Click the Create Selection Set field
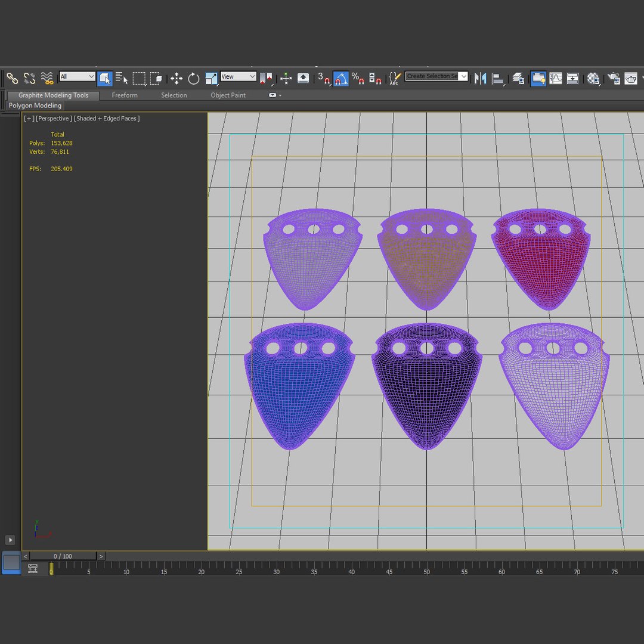The image size is (644, 644). click(432, 76)
